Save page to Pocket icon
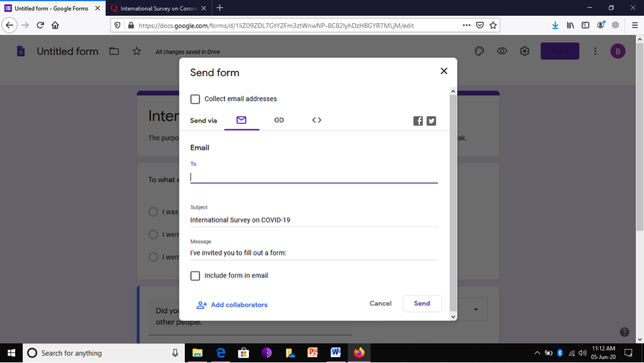 [480, 26]
